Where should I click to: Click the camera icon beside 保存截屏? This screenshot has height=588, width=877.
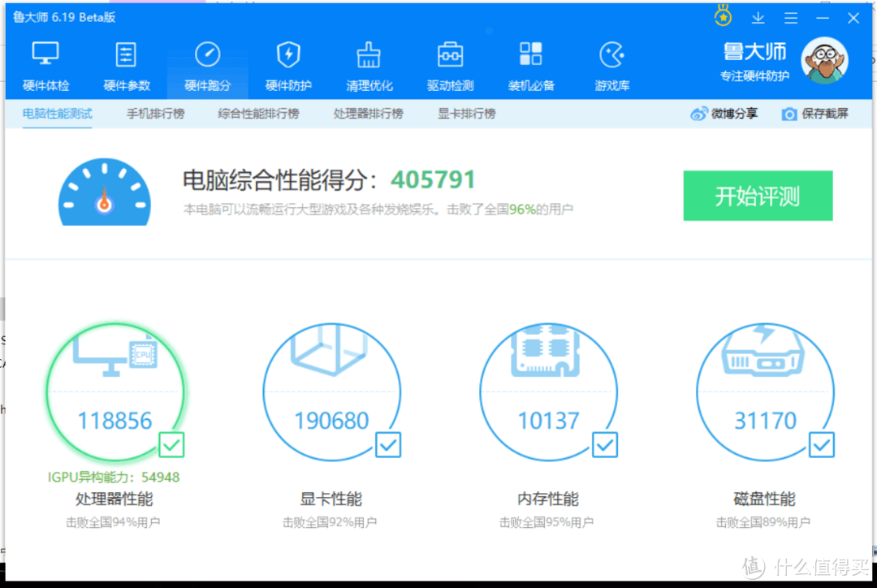(788, 115)
